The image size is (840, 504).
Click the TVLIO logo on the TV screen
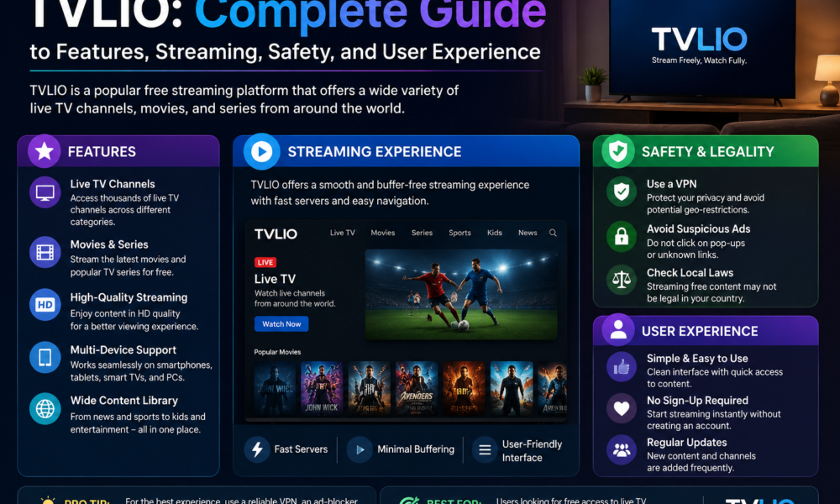[x=699, y=39]
